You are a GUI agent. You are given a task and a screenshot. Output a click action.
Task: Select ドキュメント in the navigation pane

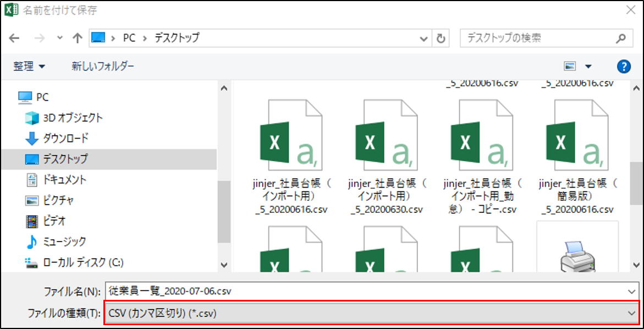[64, 179]
